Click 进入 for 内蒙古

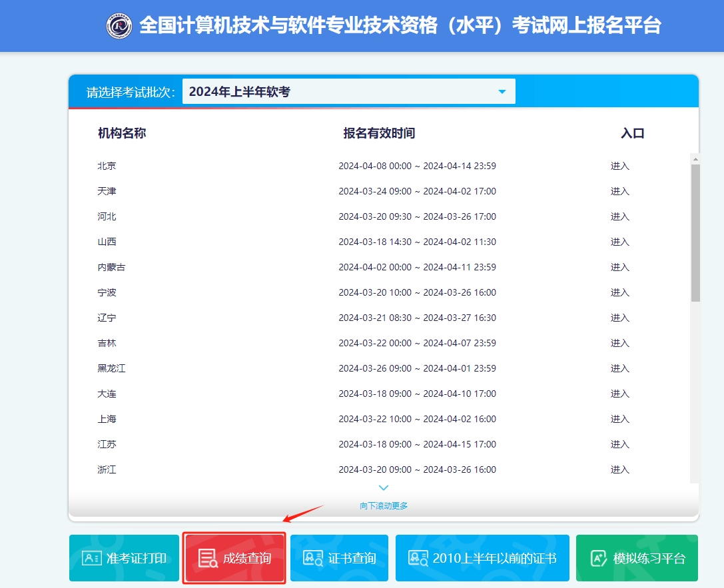click(619, 267)
